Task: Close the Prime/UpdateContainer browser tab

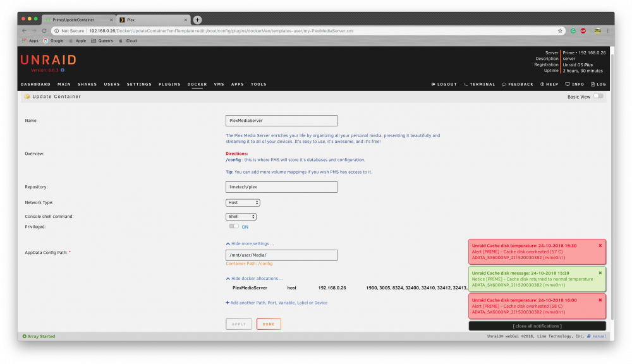Action: tap(111, 20)
